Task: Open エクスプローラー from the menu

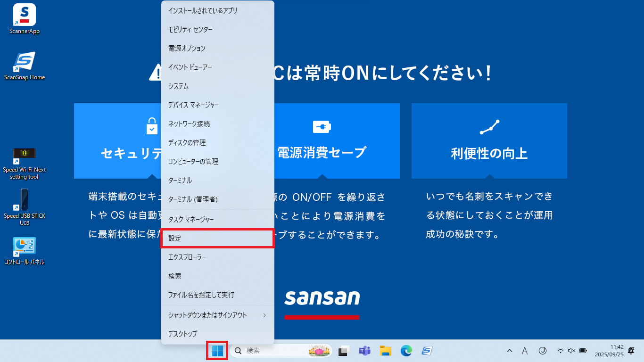Action: coord(218,257)
